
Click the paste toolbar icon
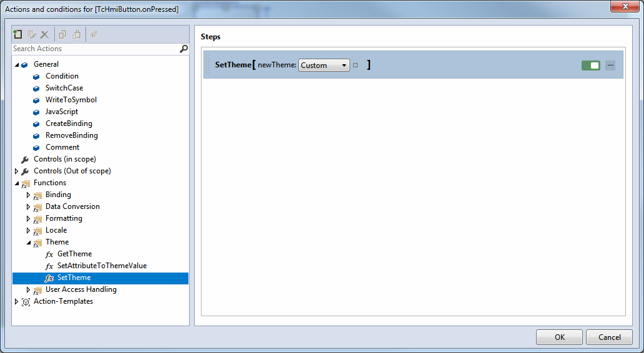tap(76, 34)
